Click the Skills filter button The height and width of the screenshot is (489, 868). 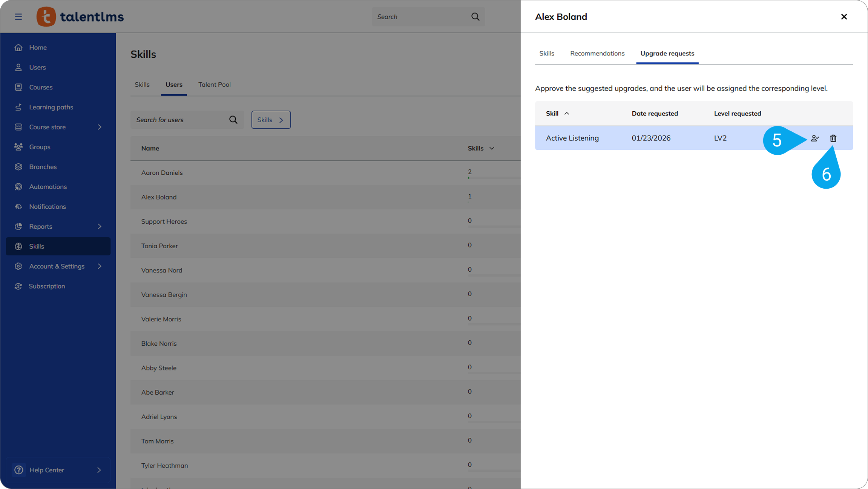(x=271, y=120)
